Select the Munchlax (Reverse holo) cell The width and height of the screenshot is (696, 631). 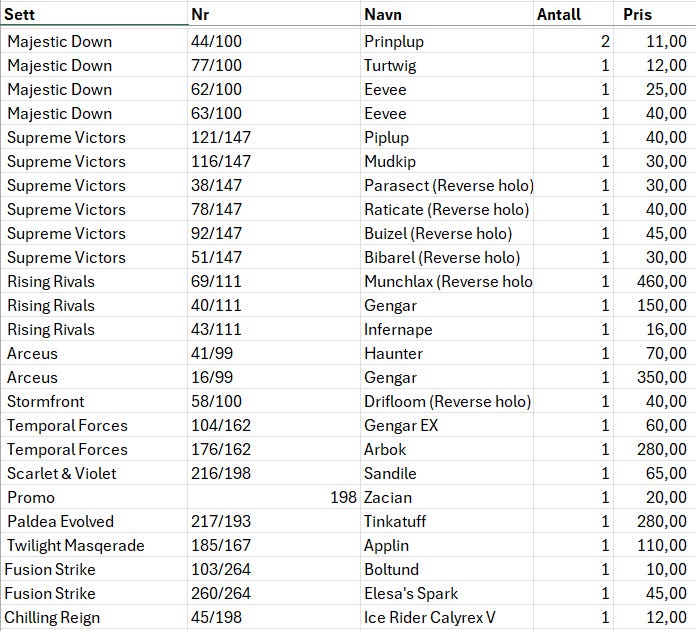coord(447,281)
